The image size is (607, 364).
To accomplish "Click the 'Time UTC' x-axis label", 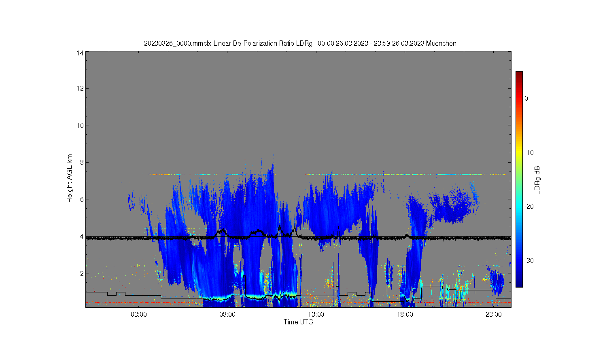I will tap(298, 322).
